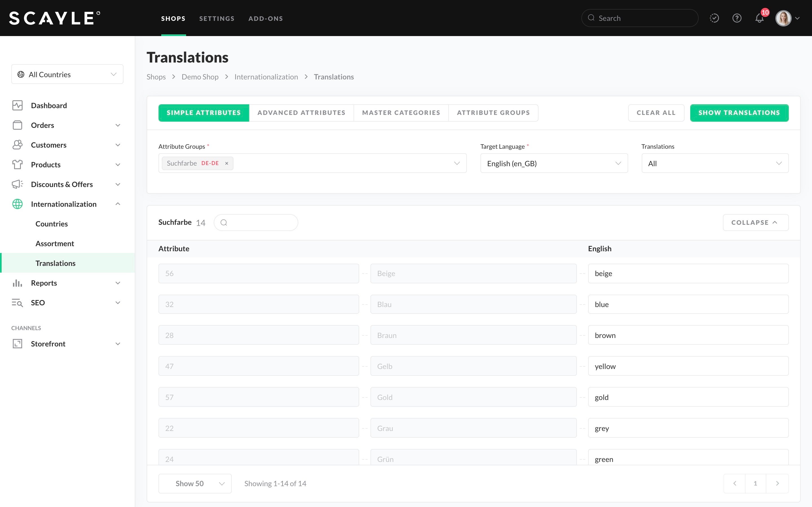Viewport: 812px width, 507px height.
Task: Click the Show Translations button
Action: (x=739, y=113)
